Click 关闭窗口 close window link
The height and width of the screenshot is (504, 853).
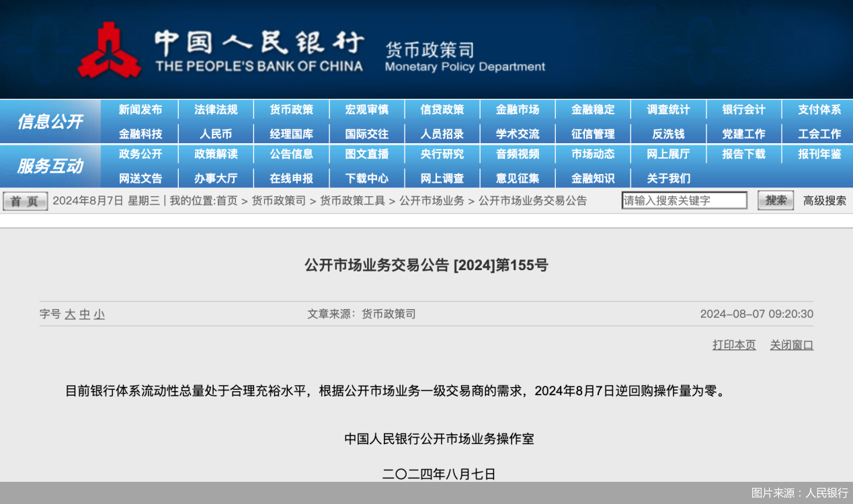[x=792, y=345]
